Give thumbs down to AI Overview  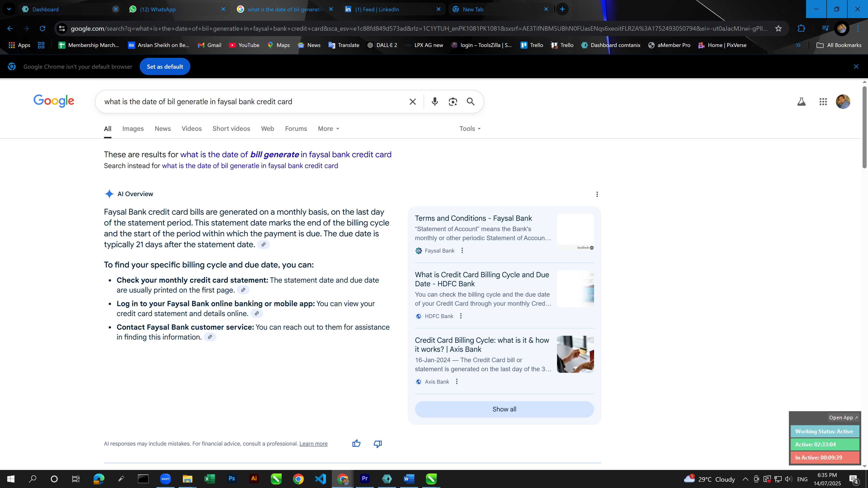click(x=378, y=444)
